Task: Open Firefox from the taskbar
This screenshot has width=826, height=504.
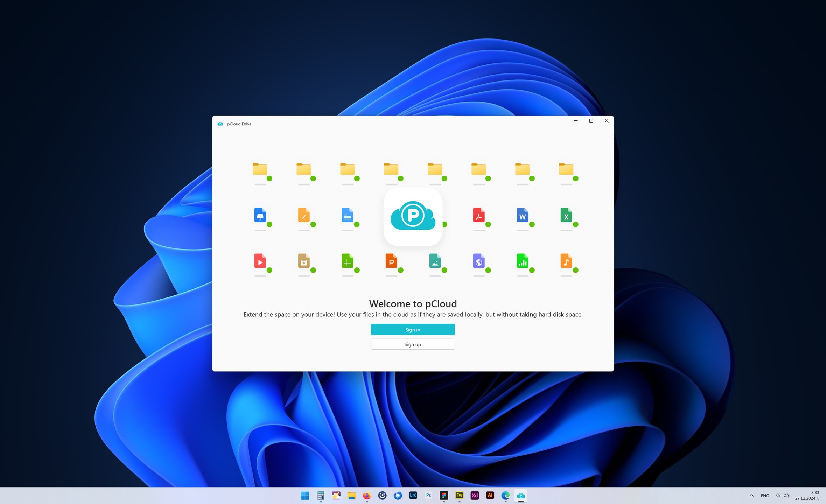Action: (x=366, y=495)
